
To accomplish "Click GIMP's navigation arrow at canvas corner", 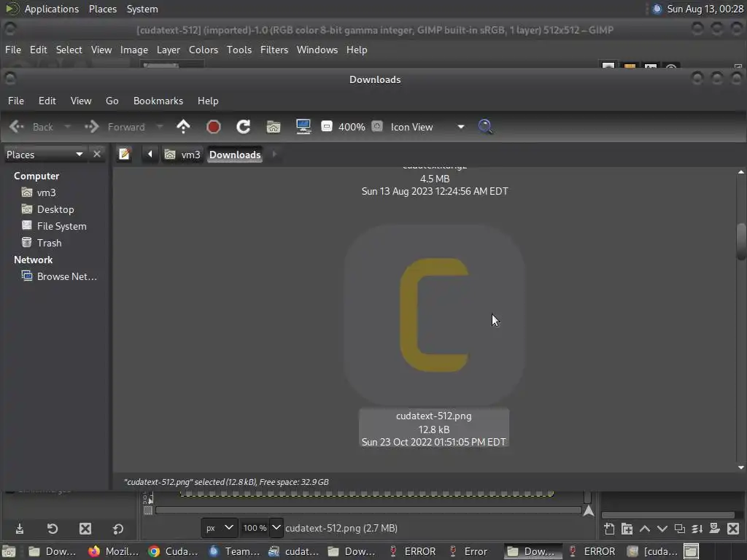I will point(589,510).
